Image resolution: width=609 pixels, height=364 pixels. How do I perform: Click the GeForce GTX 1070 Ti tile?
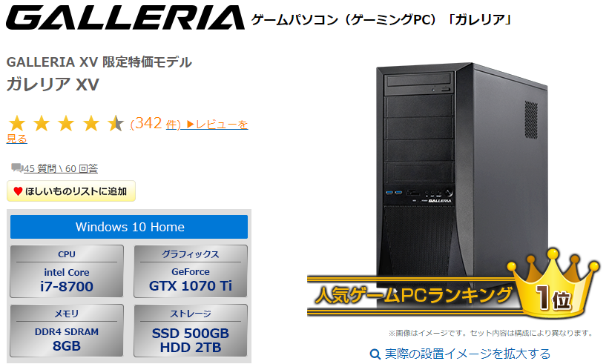191,271
